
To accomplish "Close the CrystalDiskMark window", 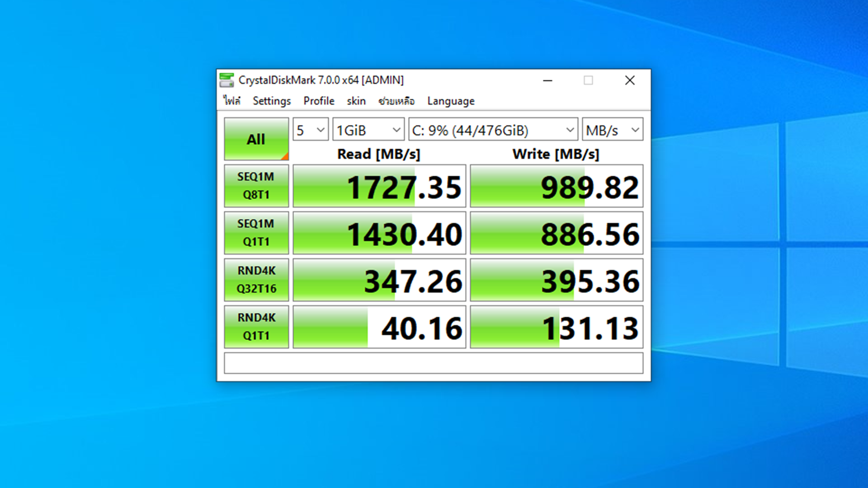I will (630, 80).
